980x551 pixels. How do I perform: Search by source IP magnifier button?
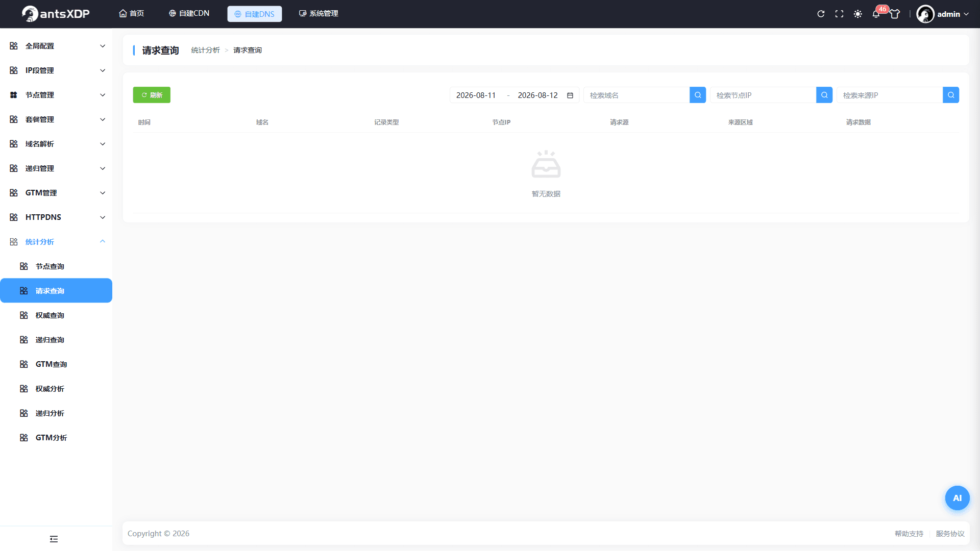click(x=951, y=95)
